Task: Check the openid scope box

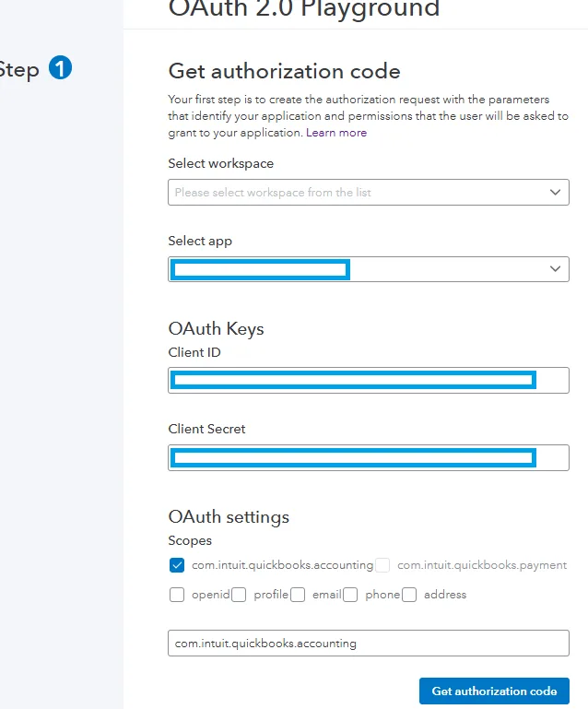Action: click(x=177, y=595)
